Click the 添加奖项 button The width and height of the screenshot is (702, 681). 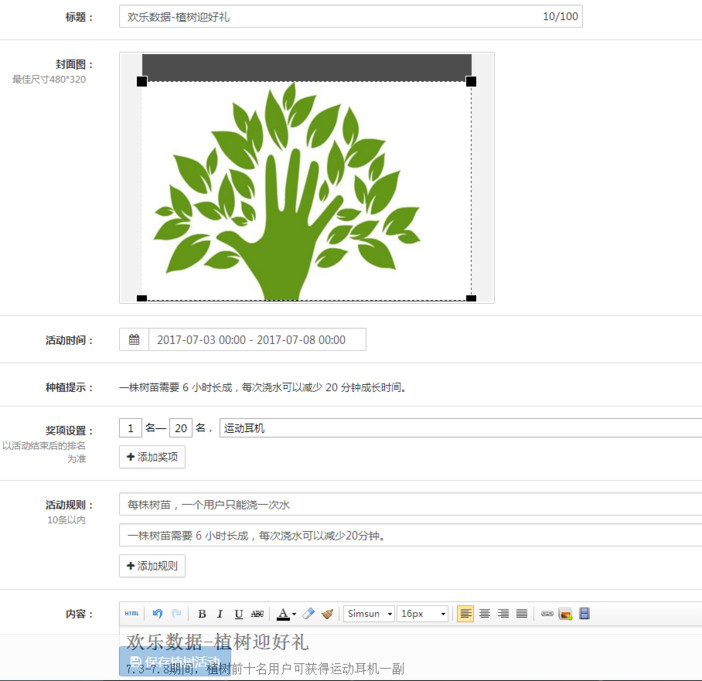tap(152, 457)
